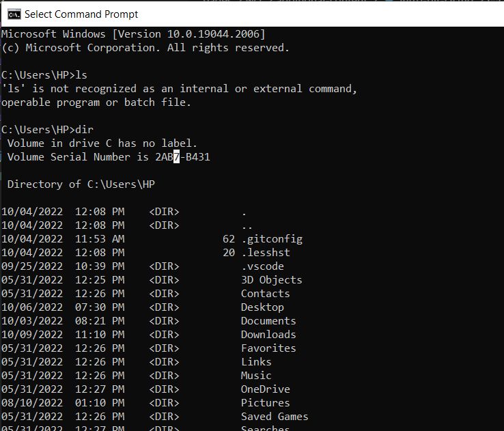Click the Downloads directory name
The image size is (504, 431).
pyautogui.click(x=268, y=335)
